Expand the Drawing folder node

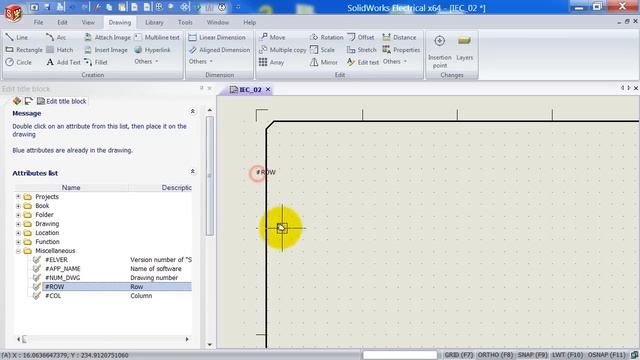[x=18, y=224]
